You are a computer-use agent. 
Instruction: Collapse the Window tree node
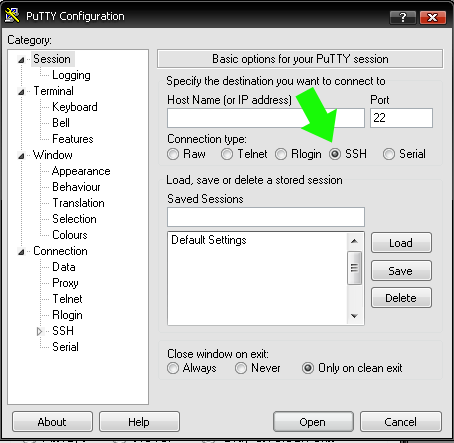click(21, 156)
